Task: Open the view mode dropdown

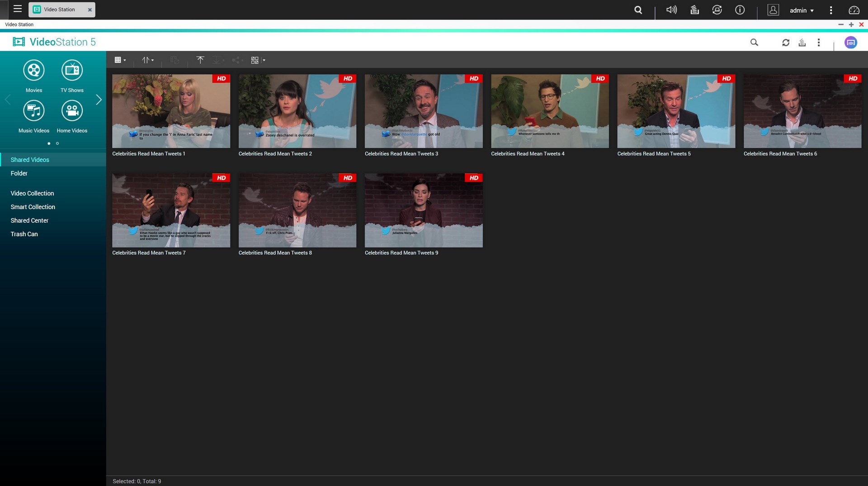Action: (x=120, y=60)
